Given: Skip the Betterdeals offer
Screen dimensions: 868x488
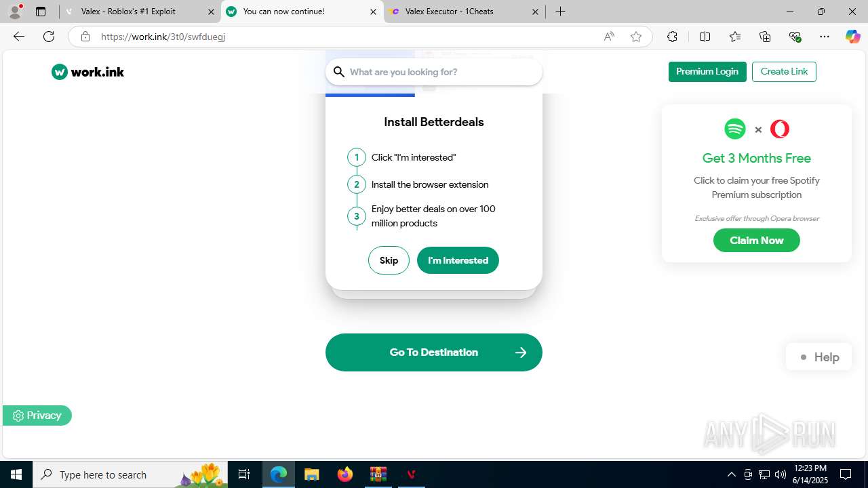Looking at the screenshot, I should click(x=389, y=260).
